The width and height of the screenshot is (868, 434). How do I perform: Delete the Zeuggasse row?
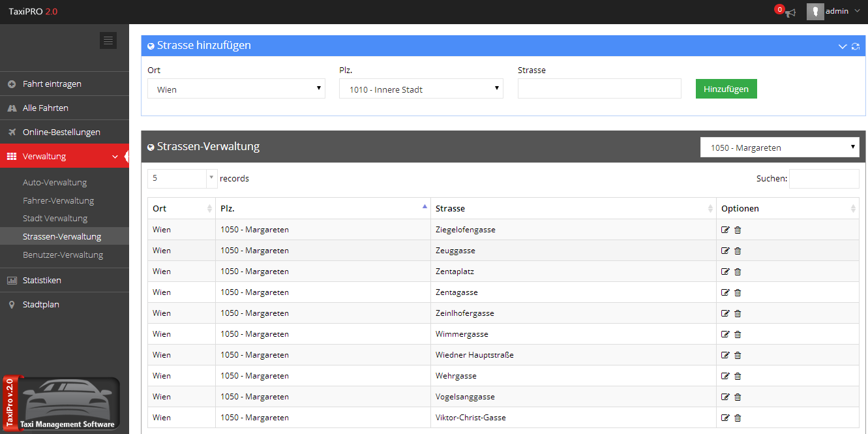(738, 251)
